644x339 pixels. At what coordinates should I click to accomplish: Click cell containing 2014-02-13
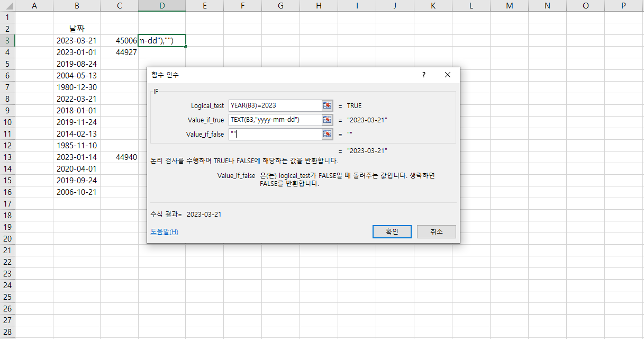point(77,134)
